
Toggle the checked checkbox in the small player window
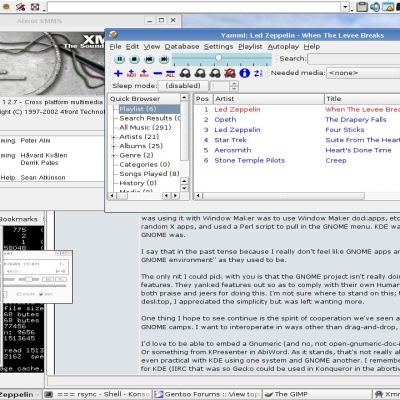[x=41, y=294]
